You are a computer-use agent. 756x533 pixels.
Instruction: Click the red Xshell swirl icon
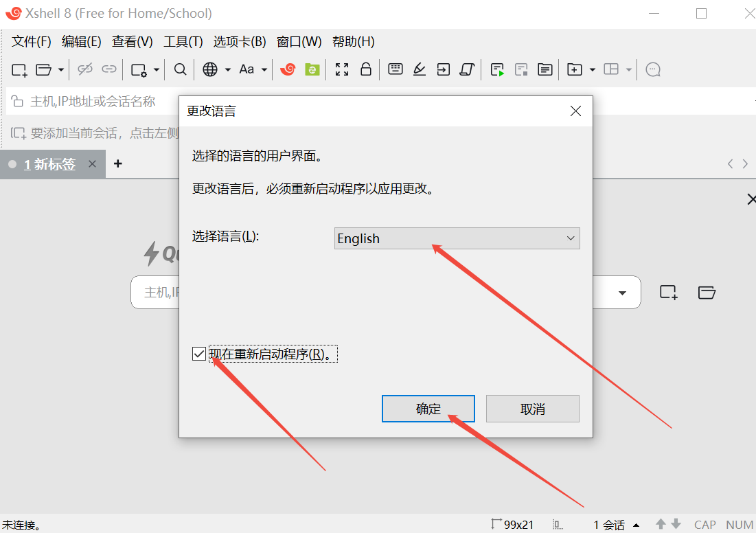coord(288,69)
